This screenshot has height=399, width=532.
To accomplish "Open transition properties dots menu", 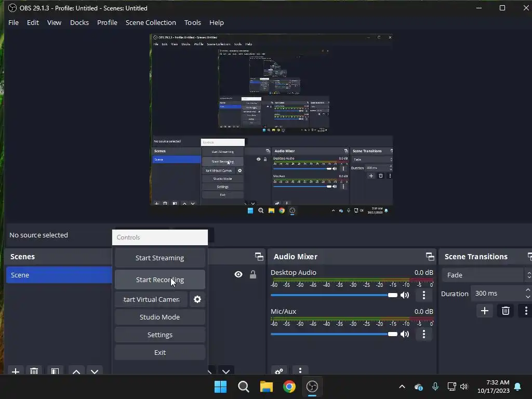I will [526, 311].
